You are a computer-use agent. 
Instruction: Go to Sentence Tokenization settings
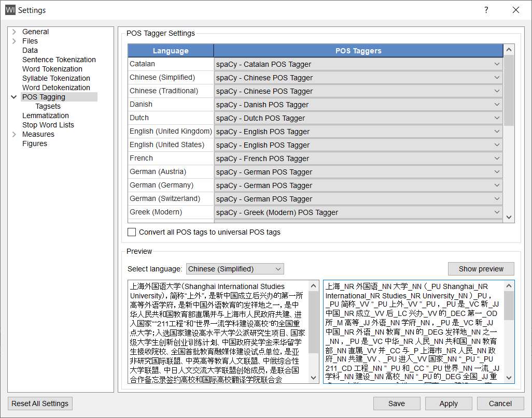point(59,60)
